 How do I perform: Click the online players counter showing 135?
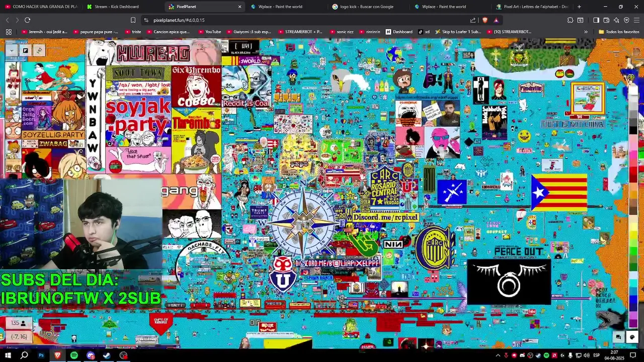(19, 323)
